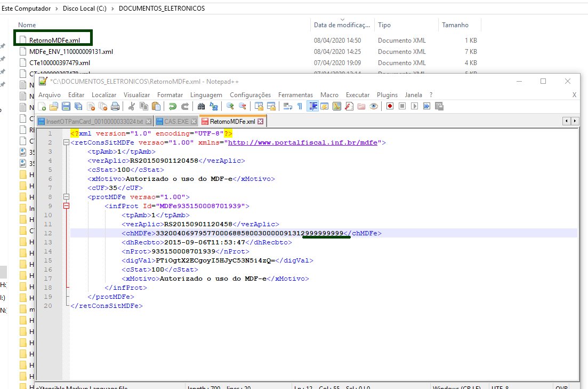Toggle the Indent Guide toolbar button
This screenshot has height=389, width=588.
(313, 106)
